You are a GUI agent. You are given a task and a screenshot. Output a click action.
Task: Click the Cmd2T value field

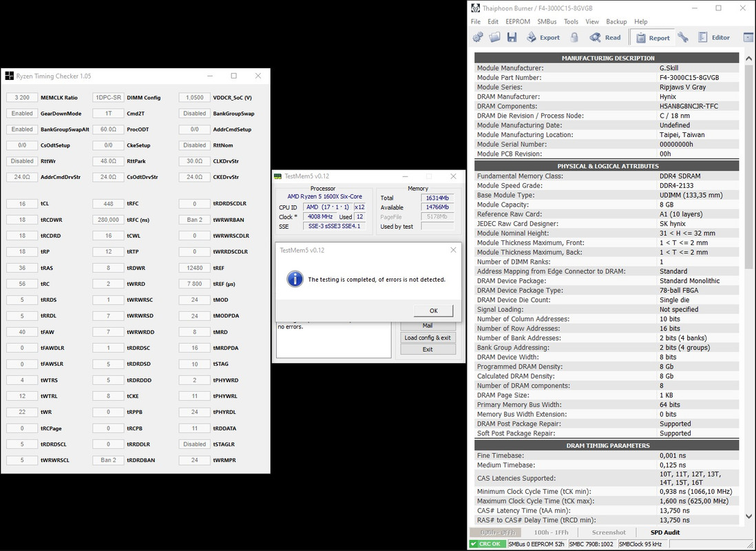click(109, 114)
